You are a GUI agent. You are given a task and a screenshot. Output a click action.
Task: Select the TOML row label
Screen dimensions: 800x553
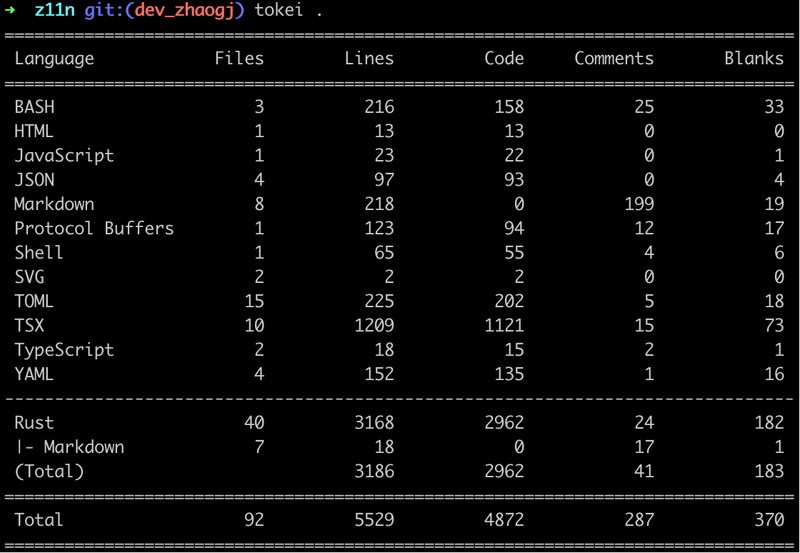pos(34,301)
